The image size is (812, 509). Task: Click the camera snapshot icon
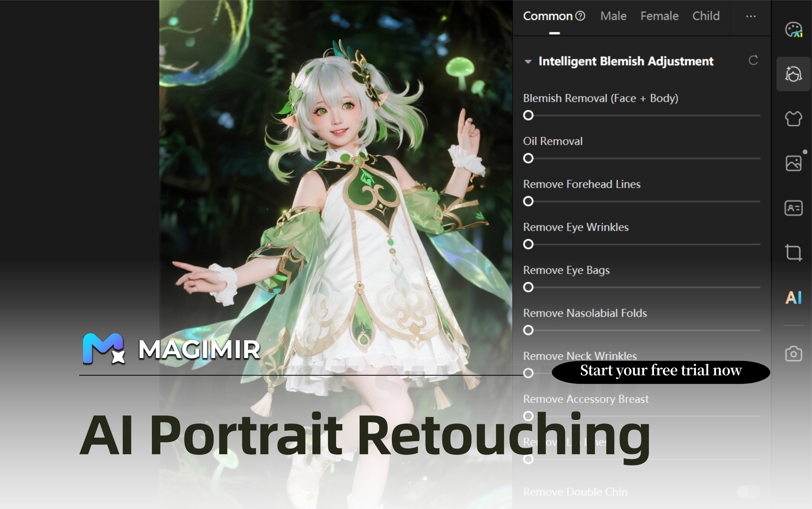coord(794,354)
